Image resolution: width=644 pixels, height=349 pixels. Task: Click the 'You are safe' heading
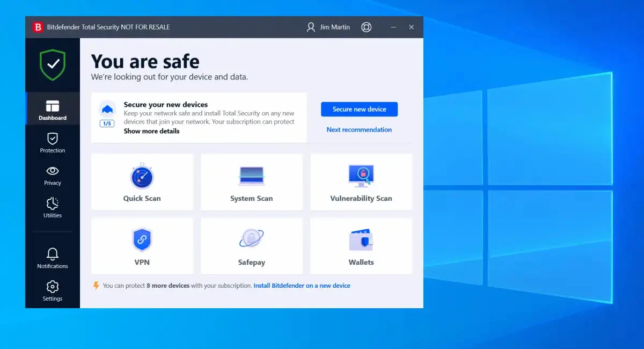145,61
